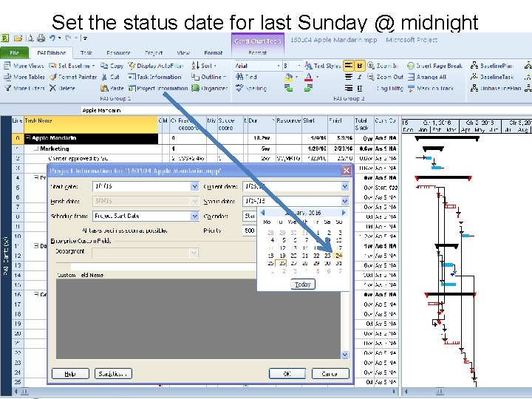Click Arrange All
The height and width of the screenshot is (399, 532).
pyautogui.click(x=427, y=77)
